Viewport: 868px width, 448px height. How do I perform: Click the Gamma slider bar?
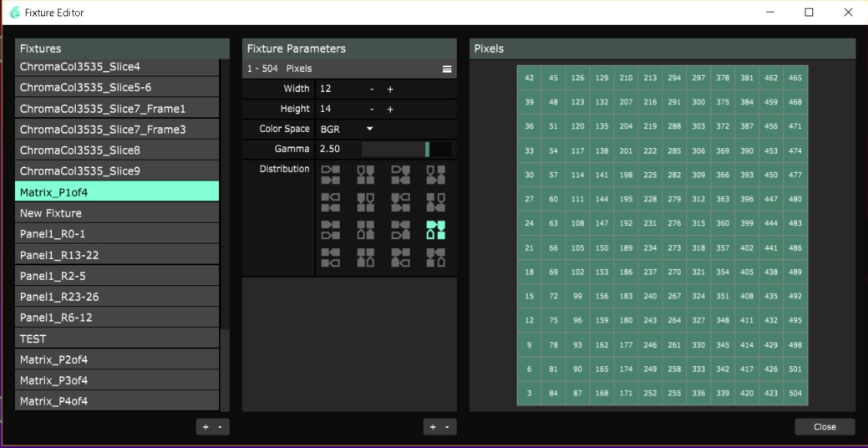(x=406, y=149)
